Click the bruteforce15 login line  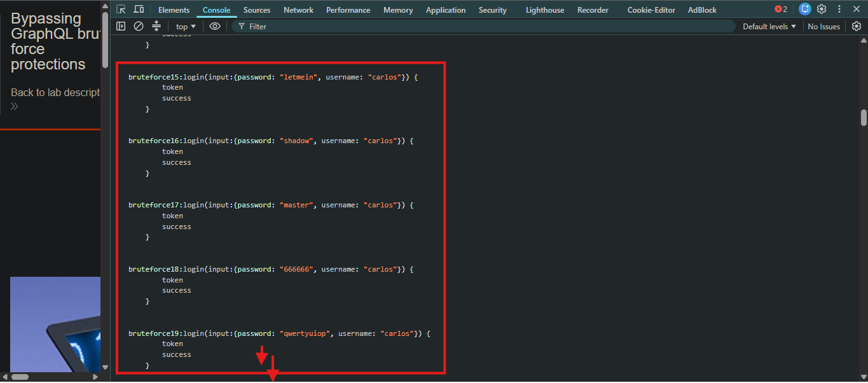274,77
